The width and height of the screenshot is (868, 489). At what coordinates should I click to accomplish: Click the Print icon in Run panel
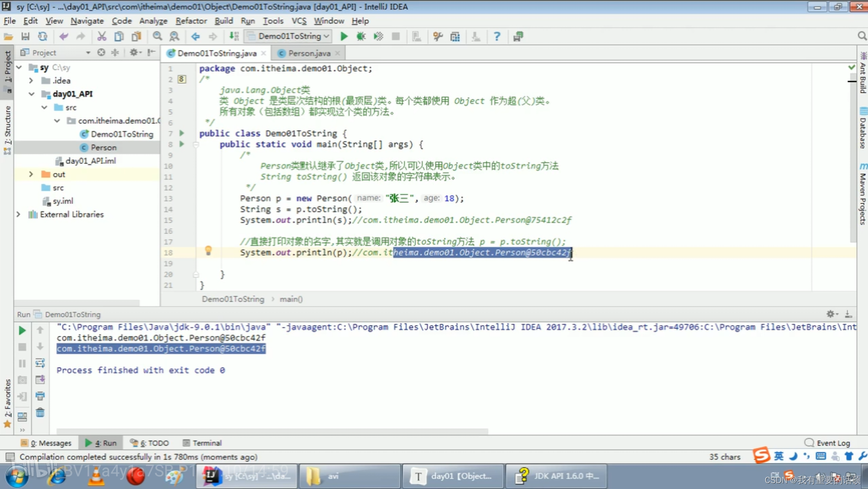40,396
